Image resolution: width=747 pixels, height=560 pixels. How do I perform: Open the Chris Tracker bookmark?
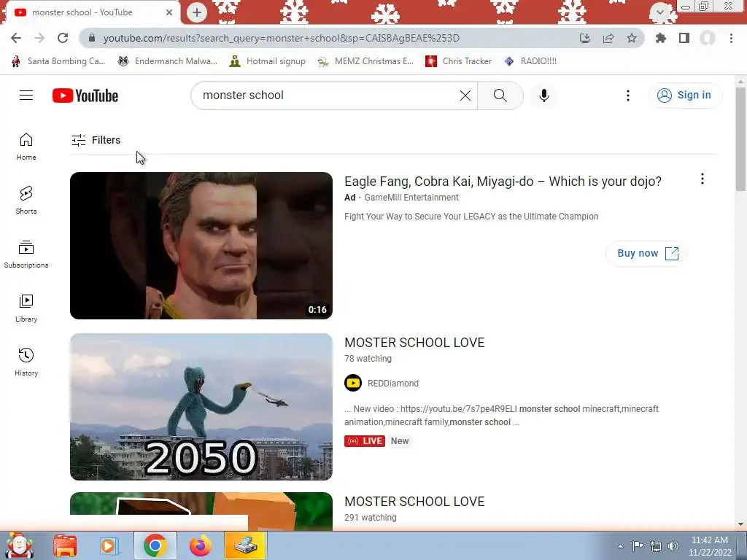click(458, 61)
